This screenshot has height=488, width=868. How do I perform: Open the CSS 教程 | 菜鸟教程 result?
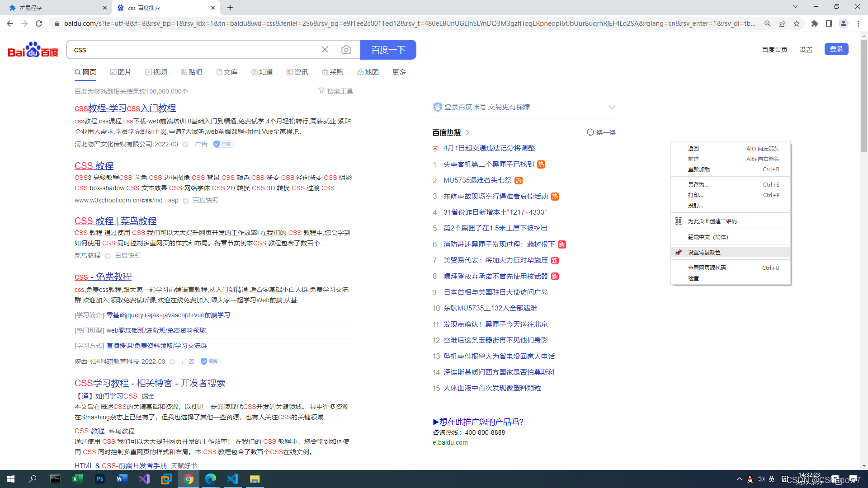click(x=115, y=221)
